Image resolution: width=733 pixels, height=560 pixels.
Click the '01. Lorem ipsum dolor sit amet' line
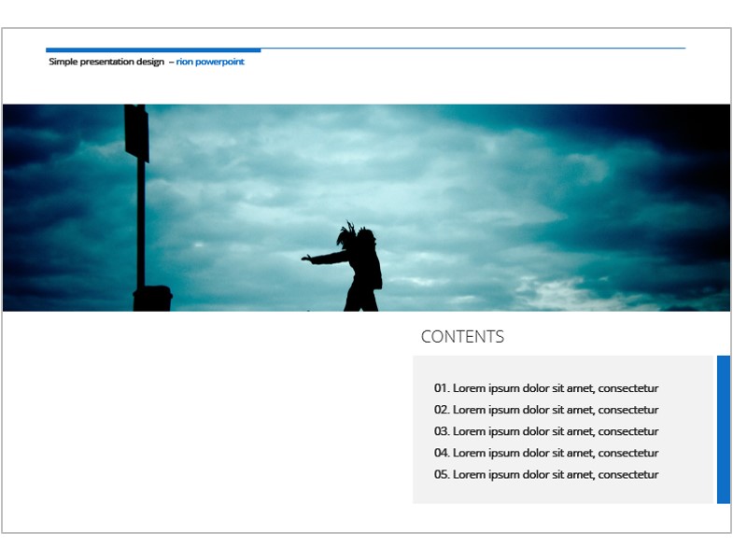[x=546, y=388]
